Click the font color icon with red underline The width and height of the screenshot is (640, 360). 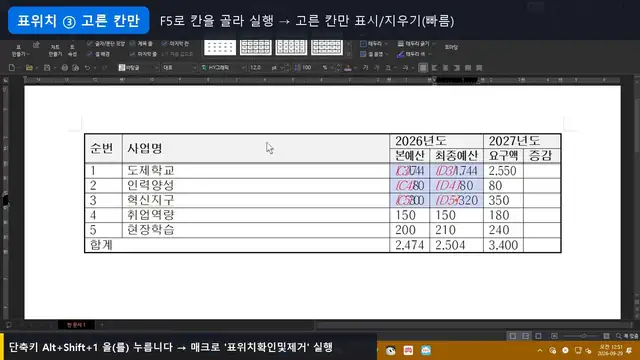coord(348,68)
